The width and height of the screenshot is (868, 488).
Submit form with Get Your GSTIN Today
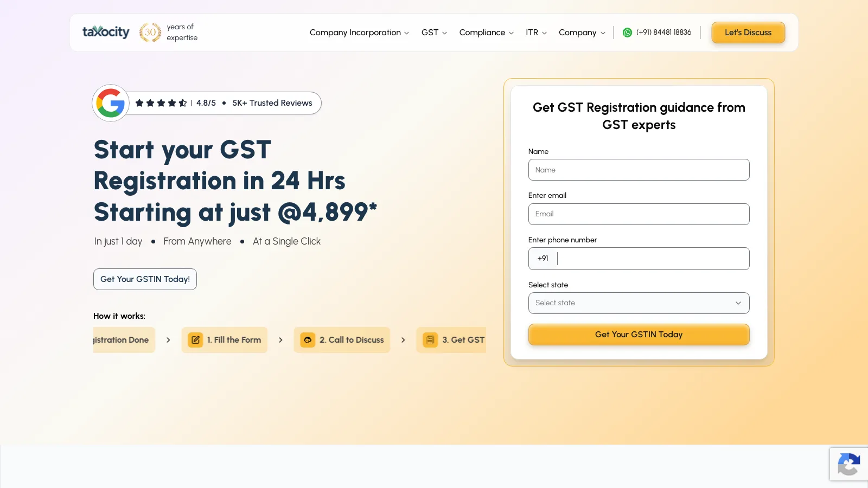(639, 335)
